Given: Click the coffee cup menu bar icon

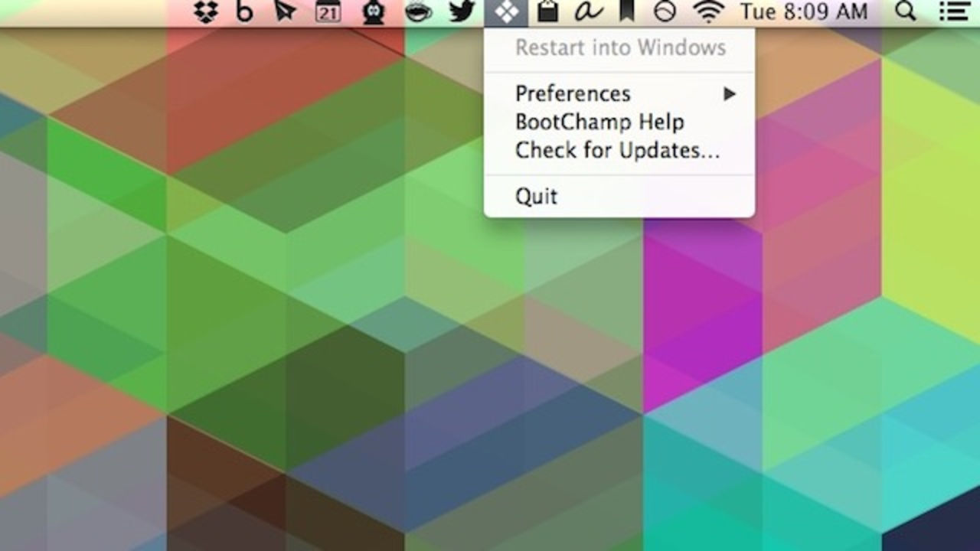Looking at the screenshot, I should point(418,11).
